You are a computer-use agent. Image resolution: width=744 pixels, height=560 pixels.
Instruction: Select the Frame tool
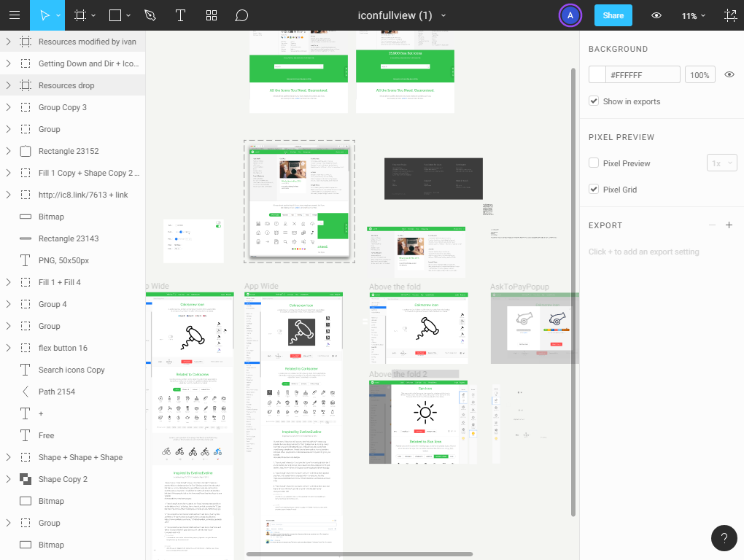tap(80, 15)
